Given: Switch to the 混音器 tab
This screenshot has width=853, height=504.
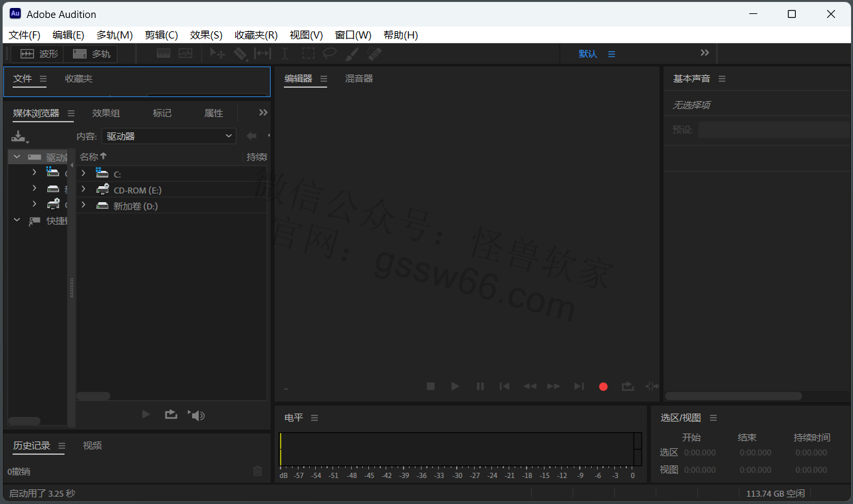Looking at the screenshot, I should 359,78.
